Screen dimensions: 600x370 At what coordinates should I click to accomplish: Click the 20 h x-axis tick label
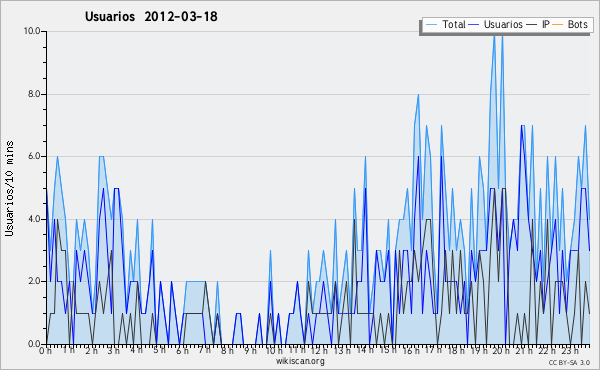tap(499, 350)
